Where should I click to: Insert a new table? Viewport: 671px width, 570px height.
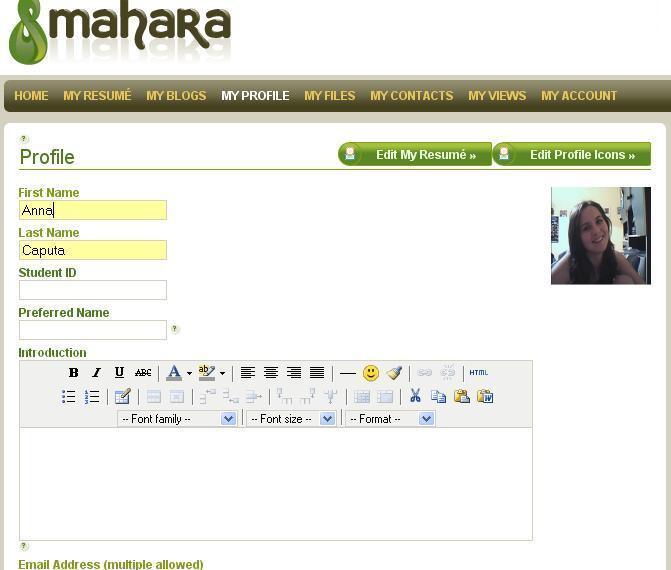[x=122, y=397]
